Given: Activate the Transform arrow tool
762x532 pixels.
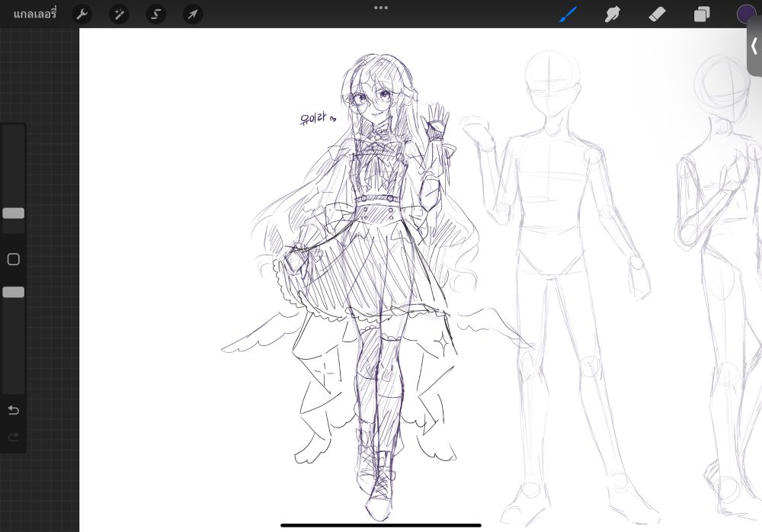Looking at the screenshot, I should (193, 14).
